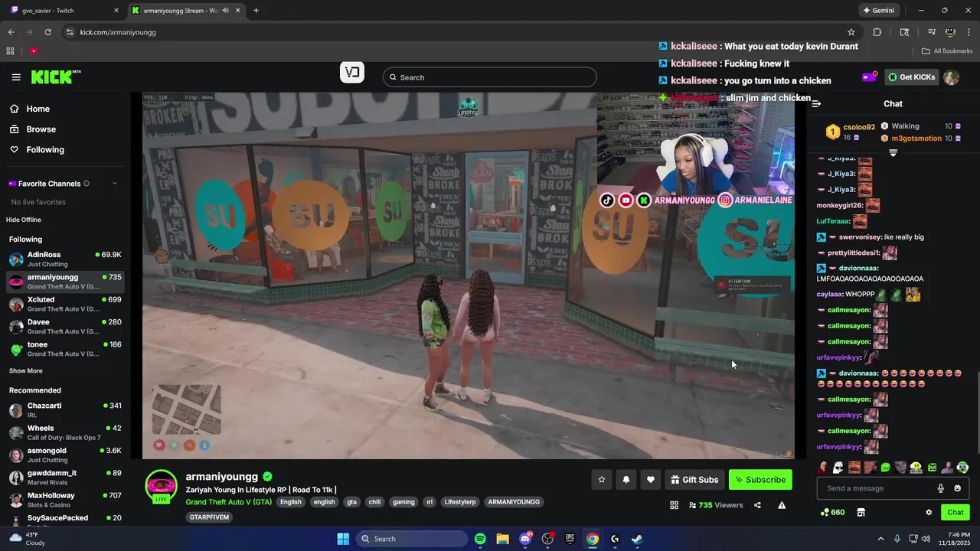
Task: Open Chrome extensions puzzle icon
Action: (877, 32)
